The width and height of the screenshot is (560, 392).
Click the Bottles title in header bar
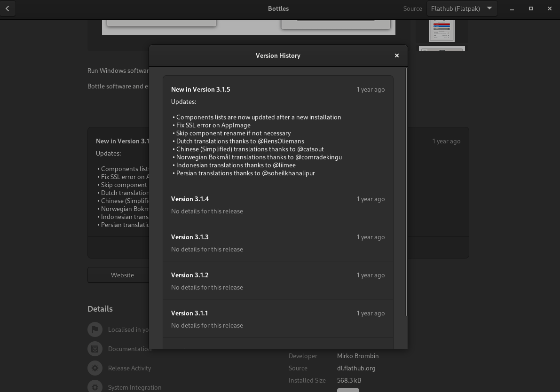tap(278, 8)
